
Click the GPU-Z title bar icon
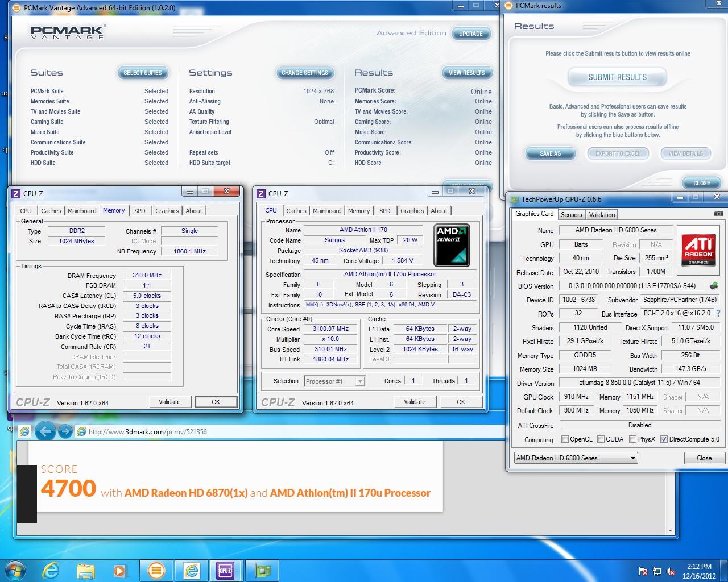515,199
